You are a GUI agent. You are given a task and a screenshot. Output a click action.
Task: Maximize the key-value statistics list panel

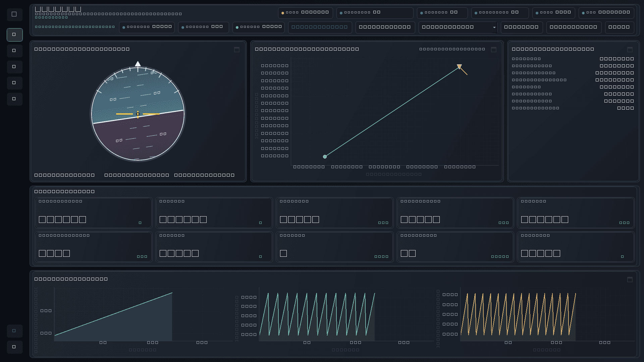click(x=630, y=50)
